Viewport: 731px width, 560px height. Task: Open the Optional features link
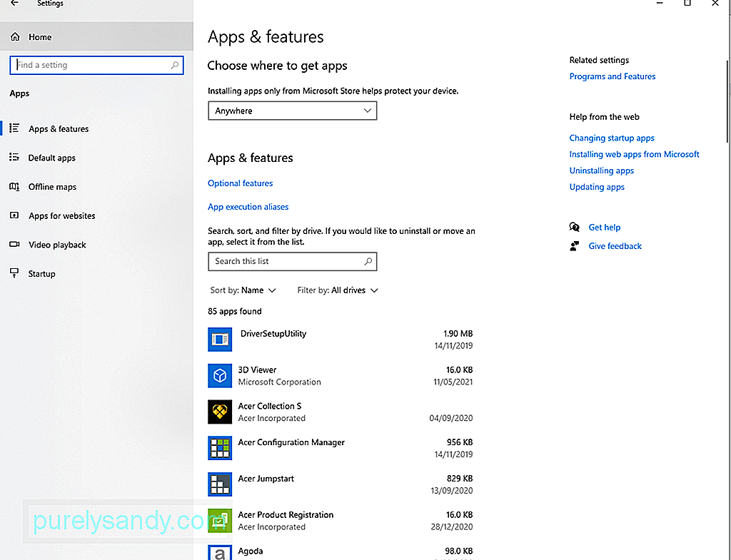(240, 183)
